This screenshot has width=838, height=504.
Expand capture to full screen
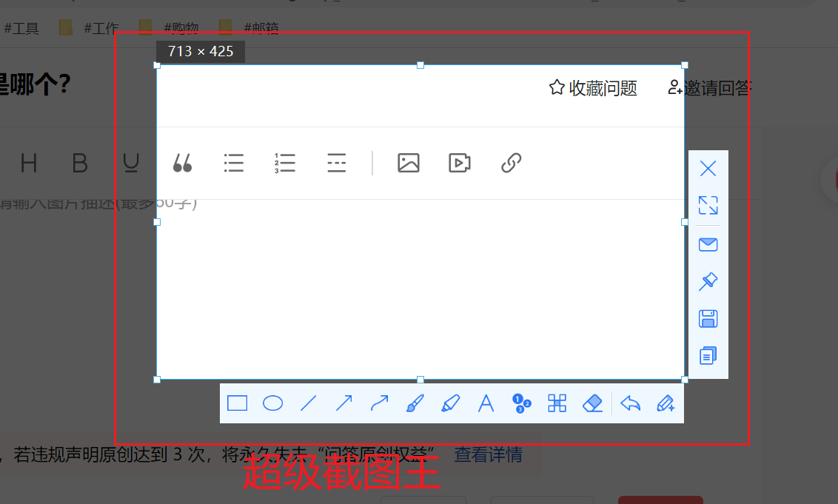click(708, 205)
